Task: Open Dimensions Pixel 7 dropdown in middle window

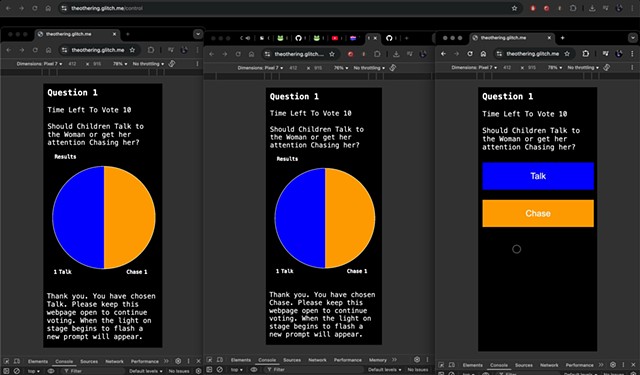Action: (260, 68)
